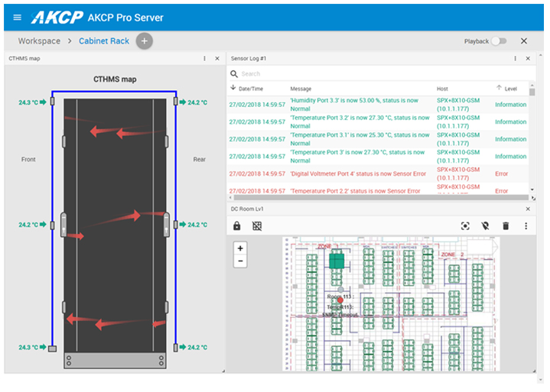Click Sensor Log horizontal scrollbar
Screen dimensions: 550x392
(381, 198)
